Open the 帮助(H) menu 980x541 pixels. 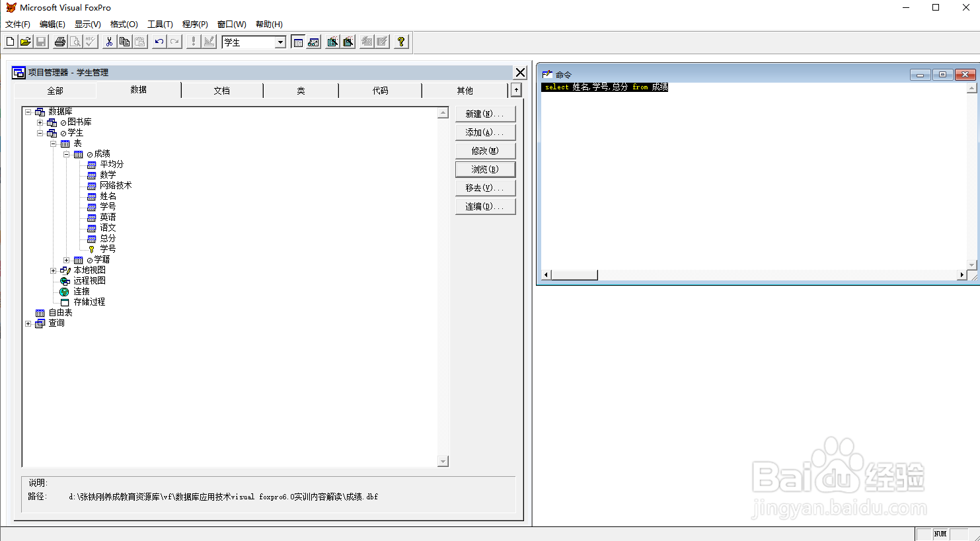269,24
